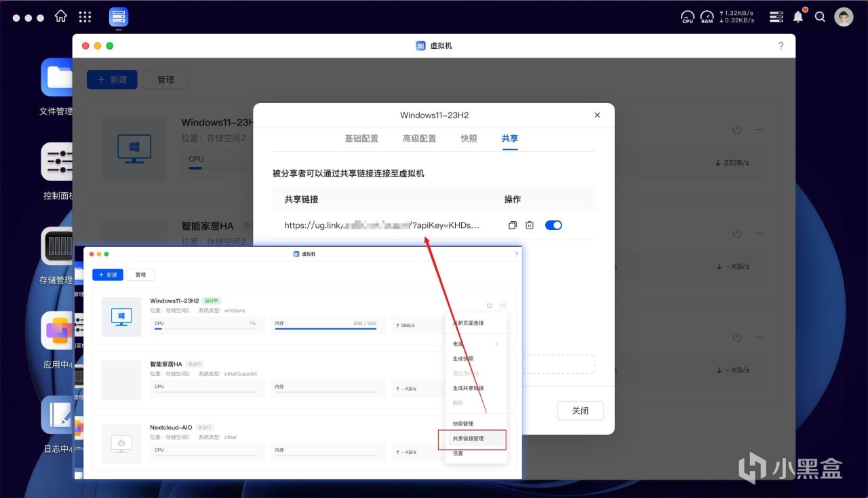This screenshot has width=868, height=498.
Task: Click the Windows11-23H2 thumbnail in the inset window
Action: 121,317
